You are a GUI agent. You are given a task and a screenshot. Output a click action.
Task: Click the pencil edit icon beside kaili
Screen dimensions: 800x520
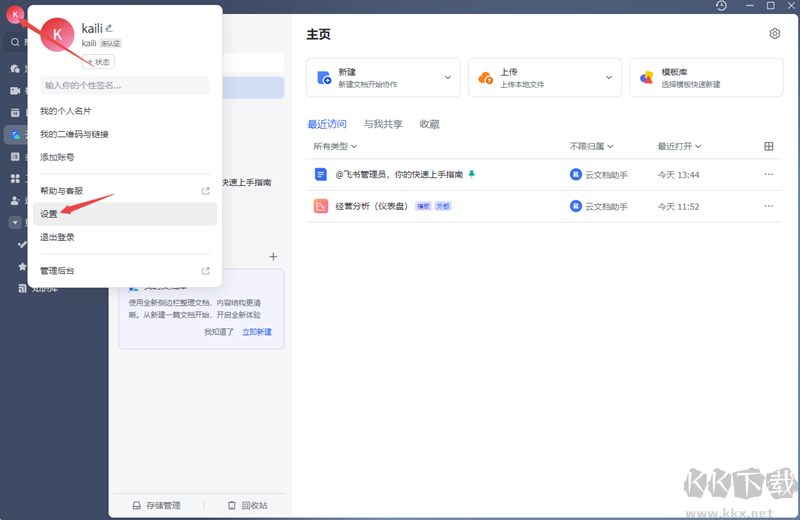(109, 28)
